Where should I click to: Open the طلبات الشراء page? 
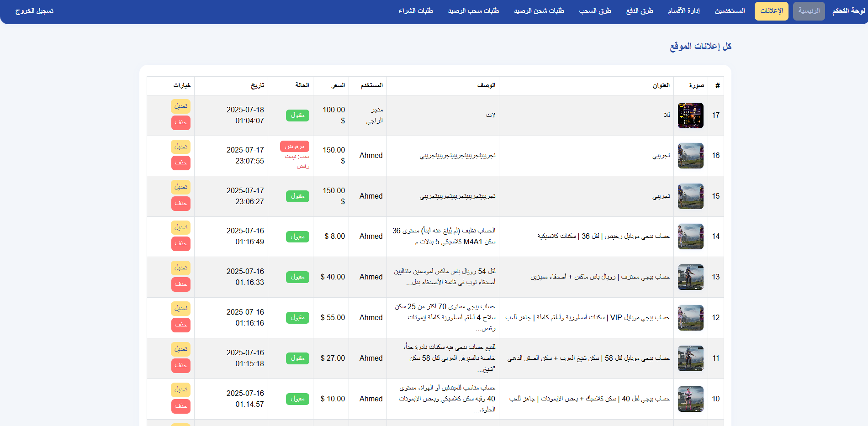point(416,11)
